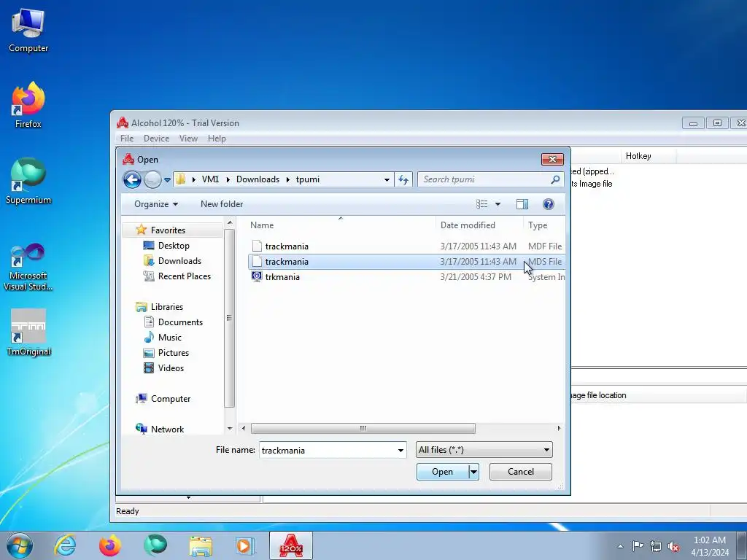Expand the Downloads breadcrumb arrow
The image size is (747, 560).
click(287, 179)
